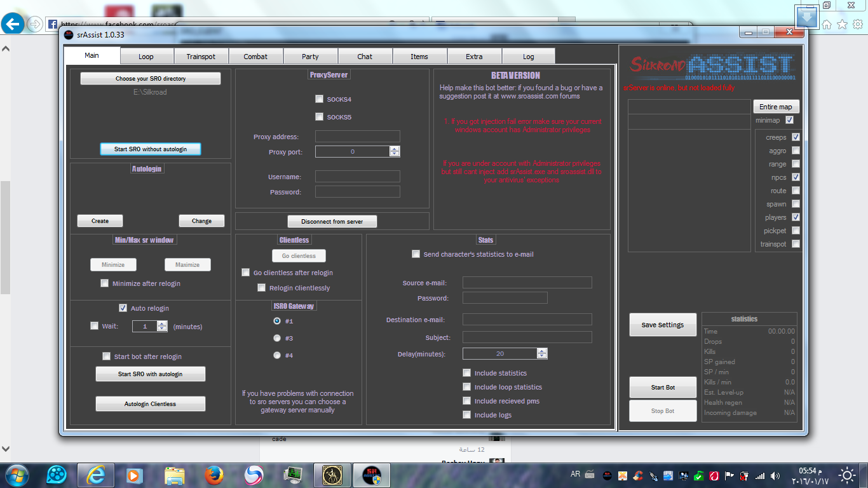Open the volume tray icon
Image resolution: width=868 pixels, height=488 pixels.
[x=775, y=475]
